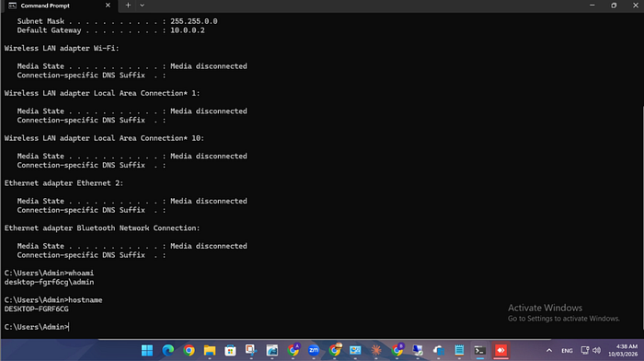Screen dimensions: 644x361
Task: Click the 'Ethernet adapter Ethernet 2:' heading
Action: pyautogui.click(x=63, y=183)
